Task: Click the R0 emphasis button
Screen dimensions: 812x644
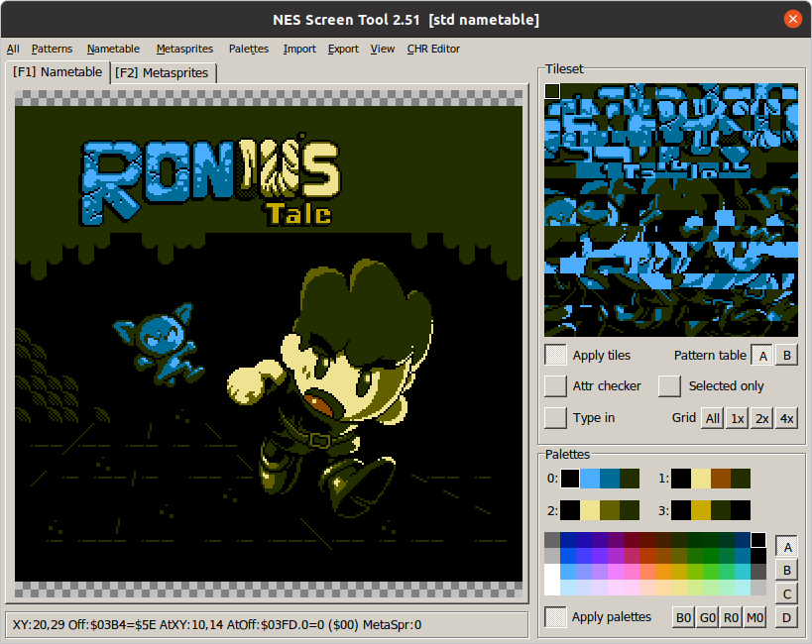Action: click(732, 617)
